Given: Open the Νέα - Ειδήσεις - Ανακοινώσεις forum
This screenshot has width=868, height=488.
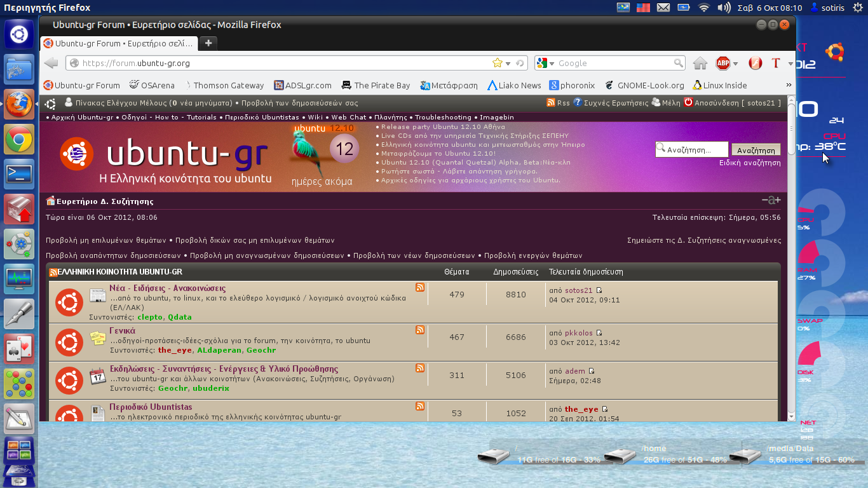Looking at the screenshot, I should 167,288.
